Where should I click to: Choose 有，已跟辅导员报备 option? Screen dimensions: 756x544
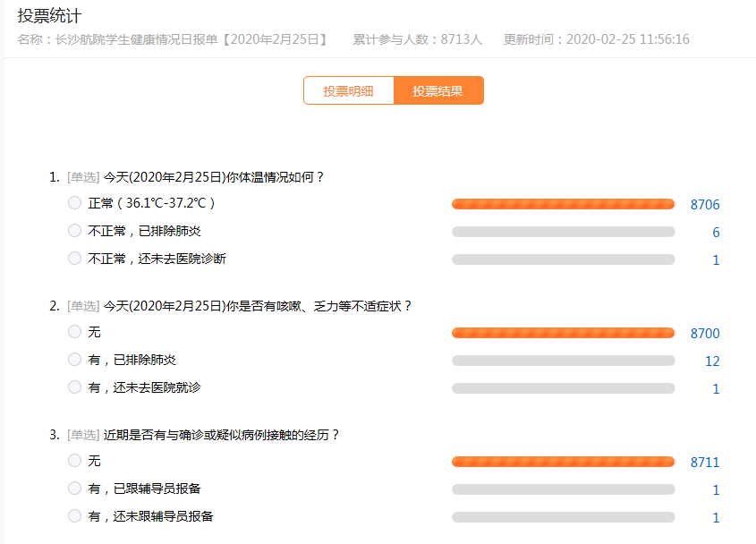point(74,489)
